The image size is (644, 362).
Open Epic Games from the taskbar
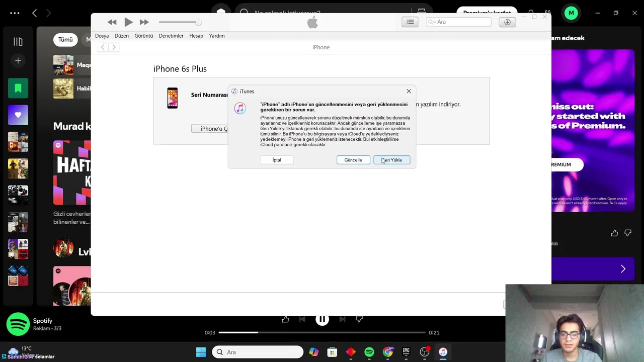[x=406, y=352]
